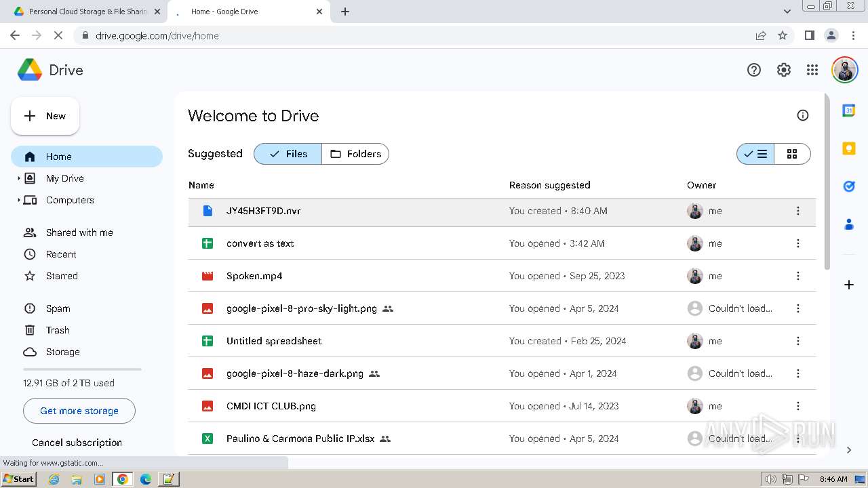More actions for JY45H3FT9D.nvr
868x488 pixels.
798,211
